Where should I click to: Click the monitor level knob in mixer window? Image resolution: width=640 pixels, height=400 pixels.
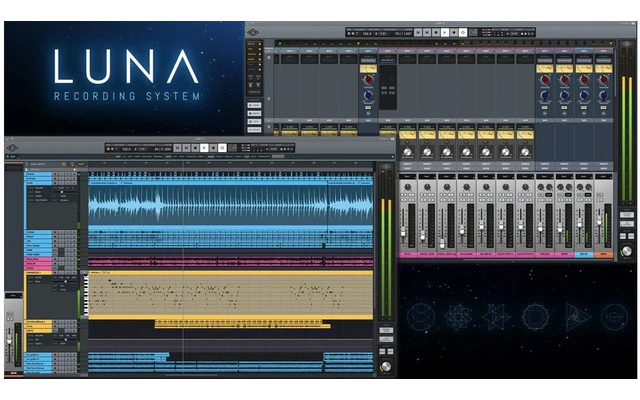[627, 251]
